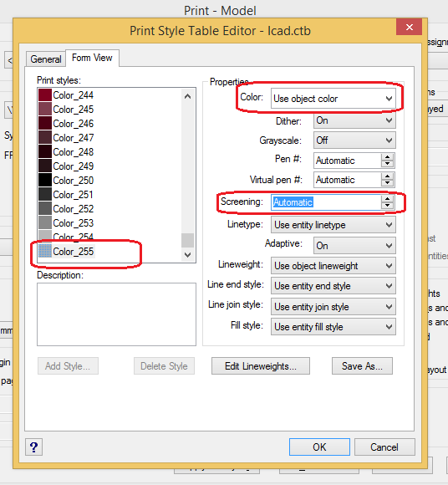Click inside the Description text box
Image resolution: width=448 pixels, height=485 pixels.
click(116, 314)
